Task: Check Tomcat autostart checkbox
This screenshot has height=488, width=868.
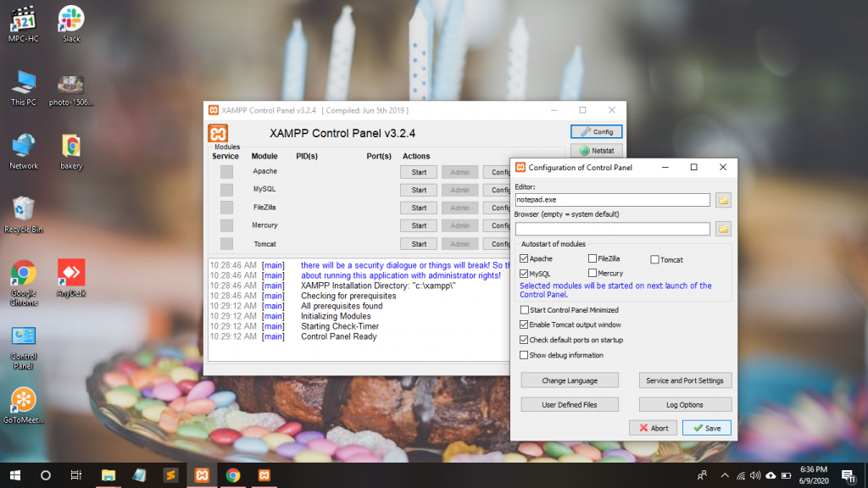Action: 654,259
